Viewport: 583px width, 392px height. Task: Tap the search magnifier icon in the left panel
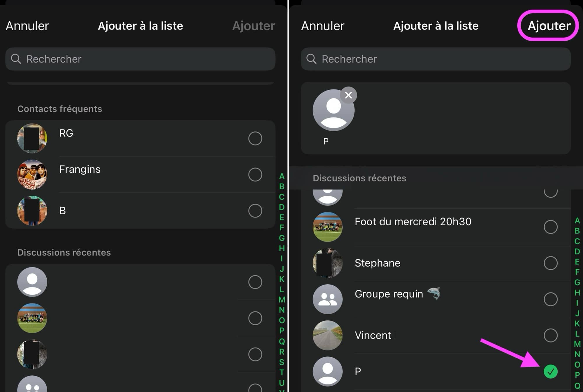point(16,59)
